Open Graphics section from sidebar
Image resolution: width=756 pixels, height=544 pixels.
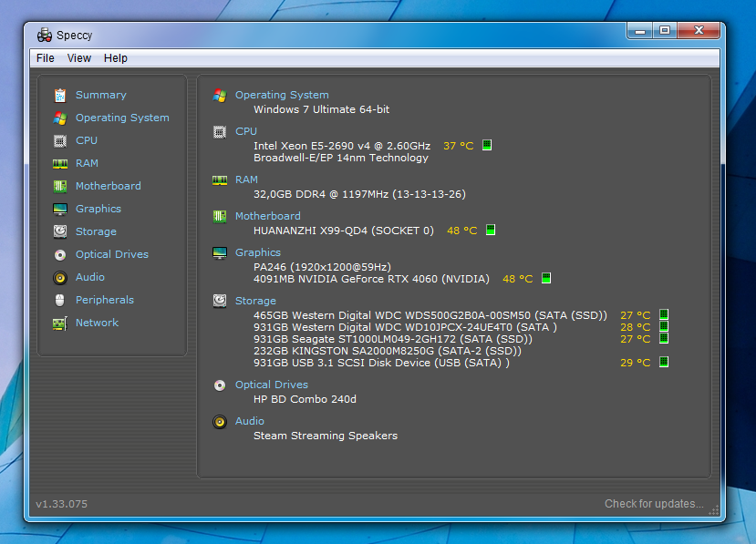(98, 209)
